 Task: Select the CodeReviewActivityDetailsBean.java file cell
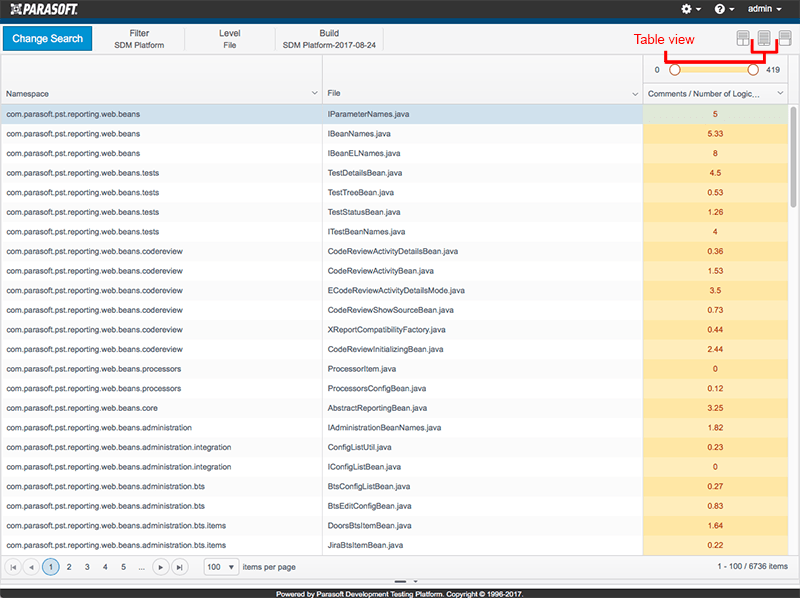(x=482, y=251)
